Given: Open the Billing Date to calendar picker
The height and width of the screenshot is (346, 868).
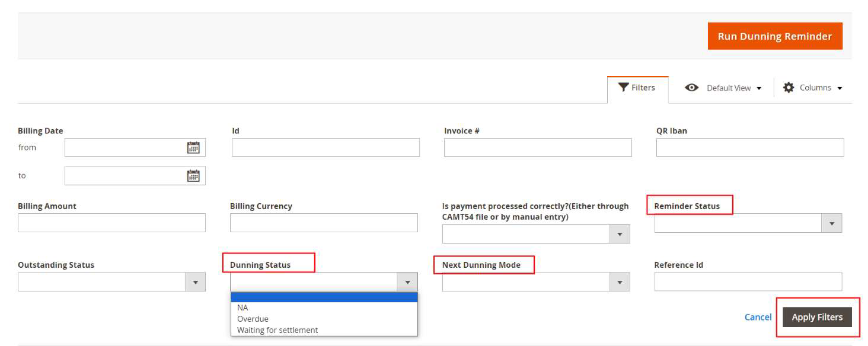Looking at the screenshot, I should [x=193, y=175].
